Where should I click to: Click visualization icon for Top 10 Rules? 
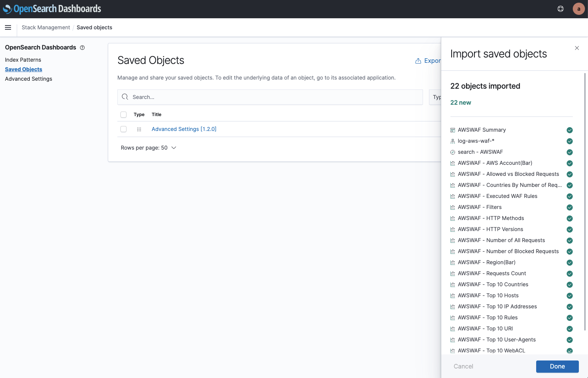tap(453, 318)
